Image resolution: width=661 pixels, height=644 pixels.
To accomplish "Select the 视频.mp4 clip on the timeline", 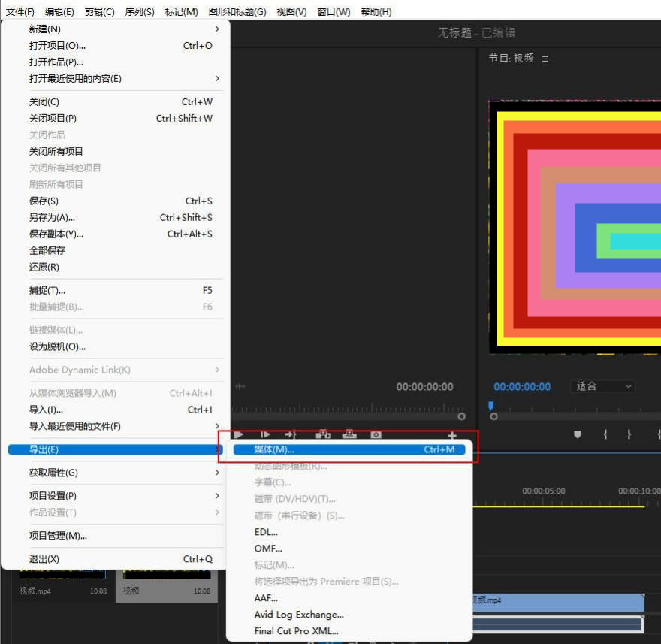I will click(557, 601).
